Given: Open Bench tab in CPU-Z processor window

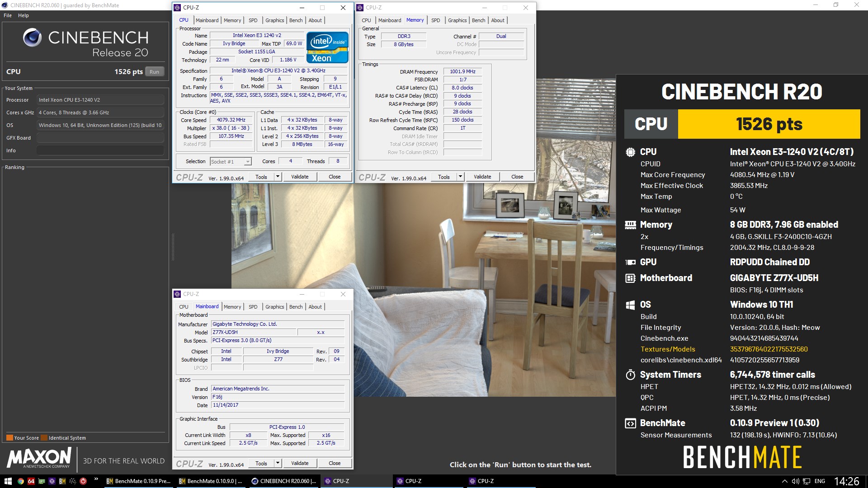Looking at the screenshot, I should (x=296, y=20).
